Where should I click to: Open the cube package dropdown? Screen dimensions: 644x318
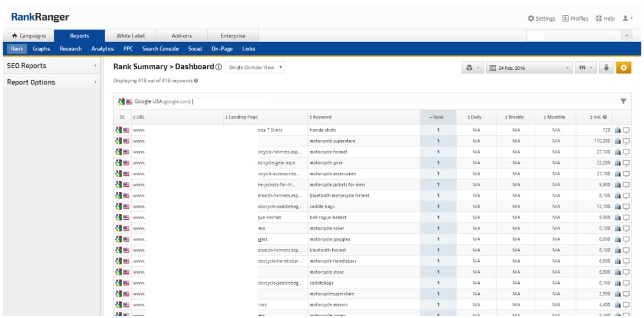tap(473, 68)
